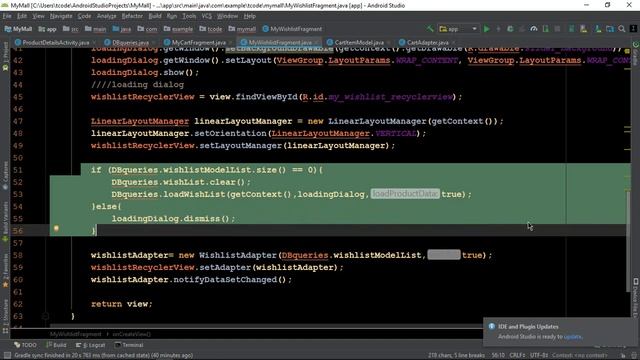Close the ProductDetailsActivity.java tab
This screenshot has width=640, height=360.
[94, 42]
